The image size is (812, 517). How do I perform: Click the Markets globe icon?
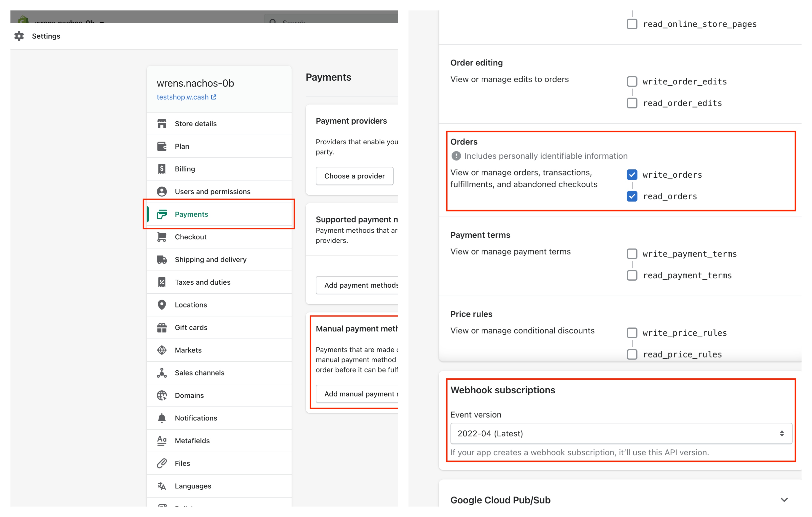pyautogui.click(x=162, y=350)
